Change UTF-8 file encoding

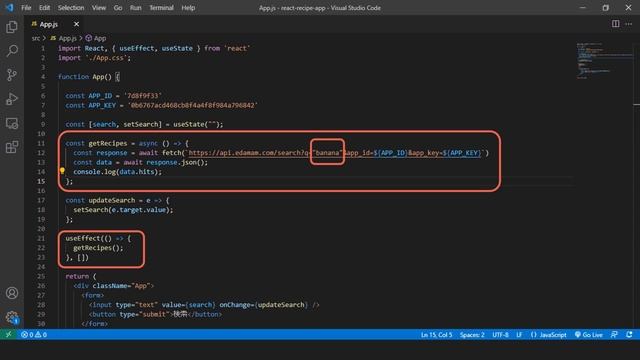(500, 335)
